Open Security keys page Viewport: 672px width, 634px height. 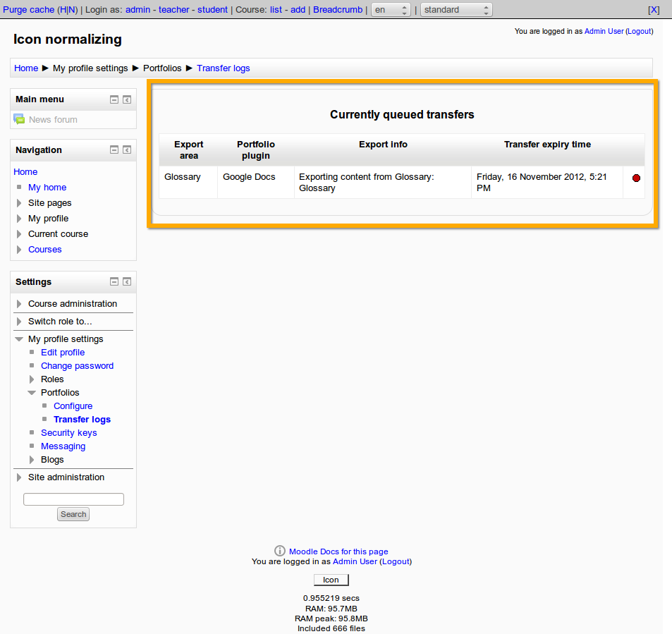click(69, 432)
